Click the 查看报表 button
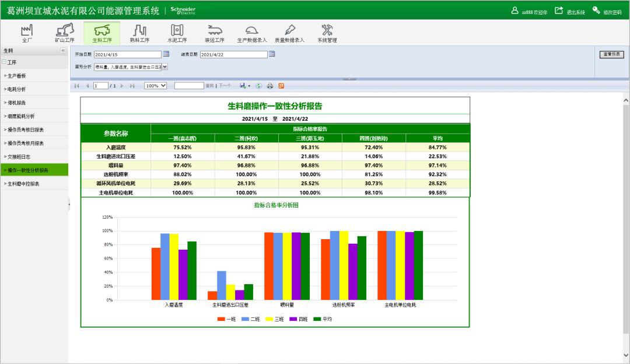The height and width of the screenshot is (364, 630). 611,54
